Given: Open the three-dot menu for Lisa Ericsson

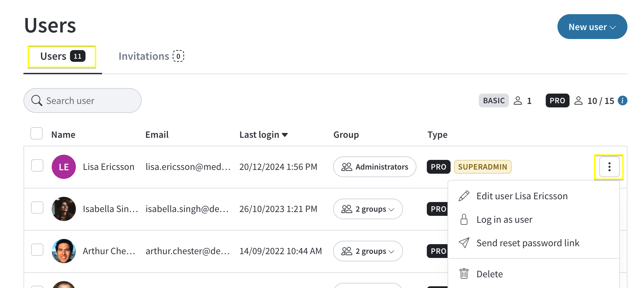Looking at the screenshot, I should click(x=609, y=167).
